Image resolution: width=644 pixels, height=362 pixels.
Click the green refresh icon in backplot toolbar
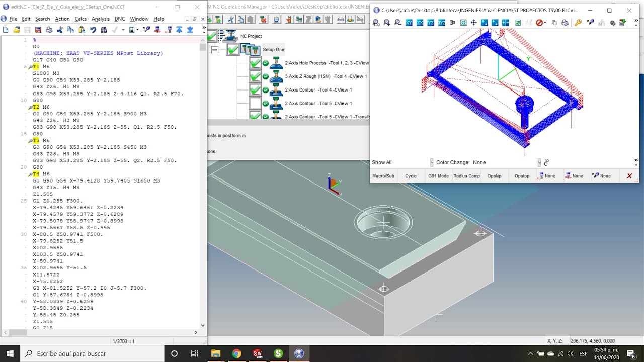(518, 23)
